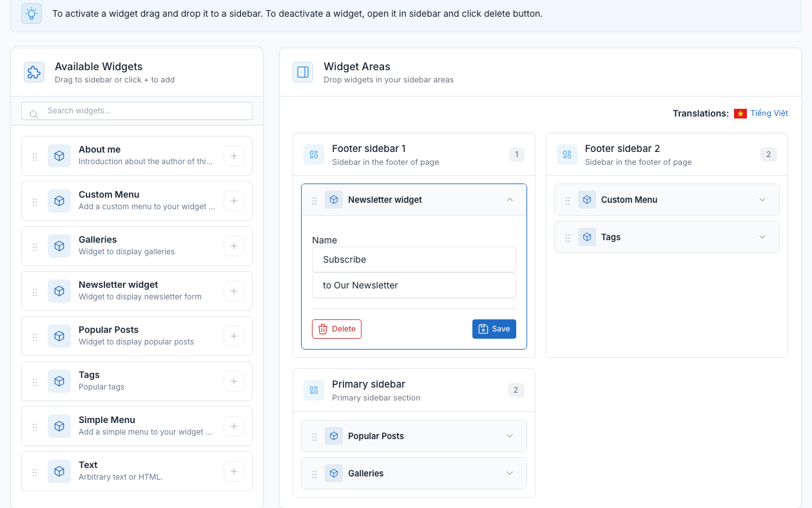Viewport: 812px width, 508px height.
Task: Expand Popular Posts in Primary sidebar
Action: point(510,436)
